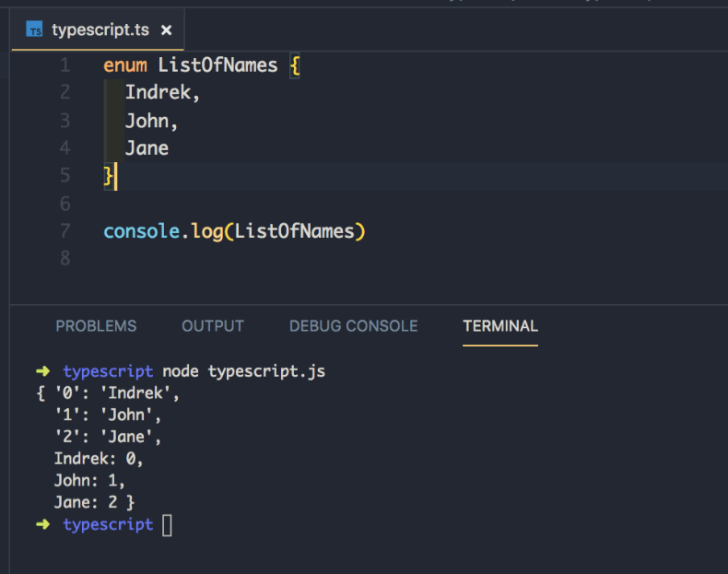
Task: Open the DEBUG CONSOLE tab
Action: click(353, 326)
